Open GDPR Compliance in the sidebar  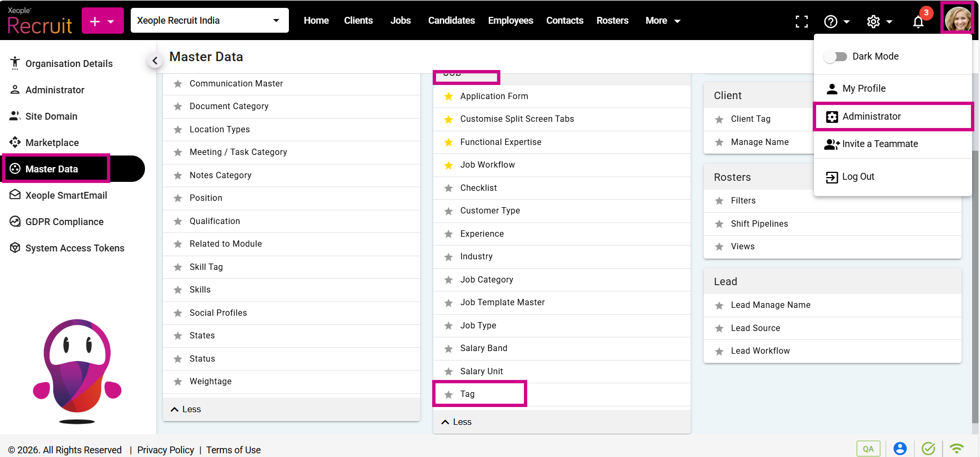pyautogui.click(x=64, y=222)
